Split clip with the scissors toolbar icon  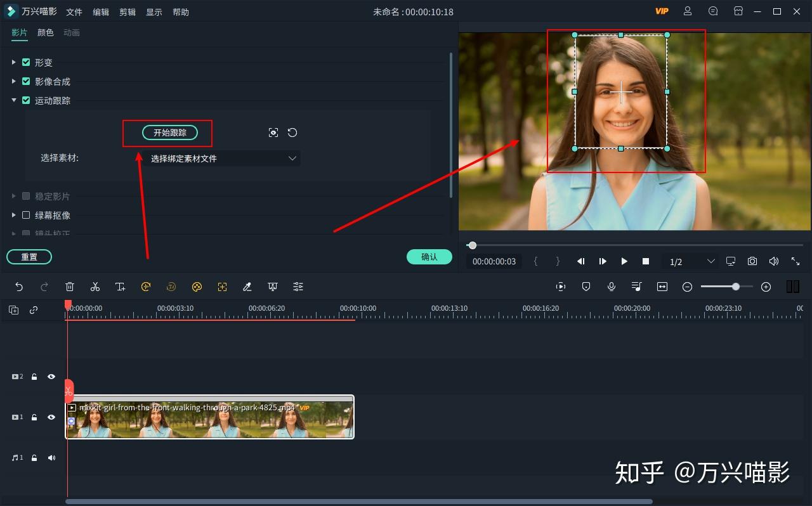pyautogui.click(x=95, y=287)
